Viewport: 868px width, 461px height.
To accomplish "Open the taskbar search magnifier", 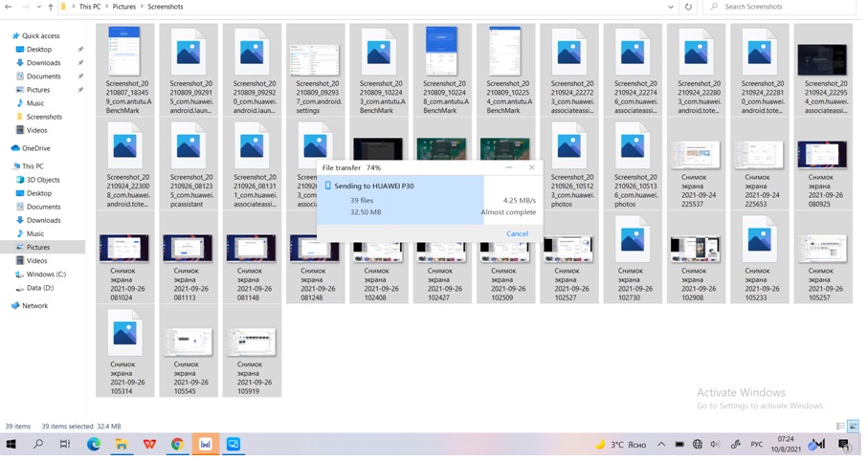I will coord(38,445).
